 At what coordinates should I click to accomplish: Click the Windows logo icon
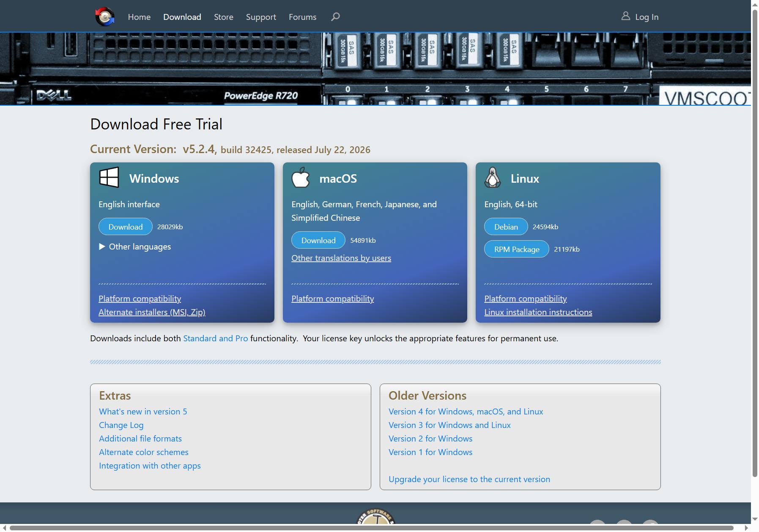click(x=109, y=177)
